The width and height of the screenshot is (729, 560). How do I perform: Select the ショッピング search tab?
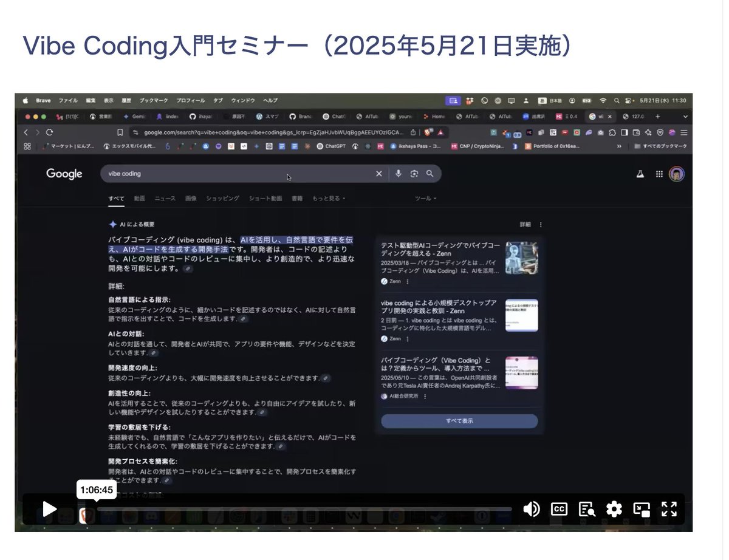click(222, 199)
